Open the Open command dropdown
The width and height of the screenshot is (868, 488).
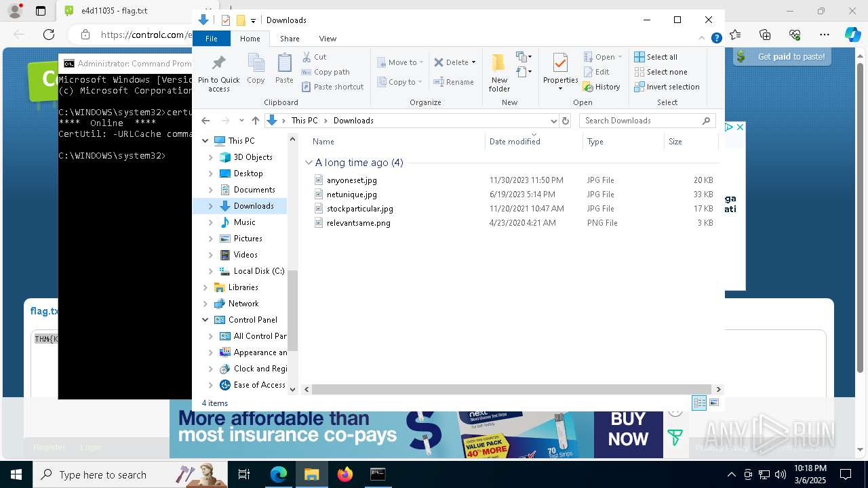click(x=620, y=57)
